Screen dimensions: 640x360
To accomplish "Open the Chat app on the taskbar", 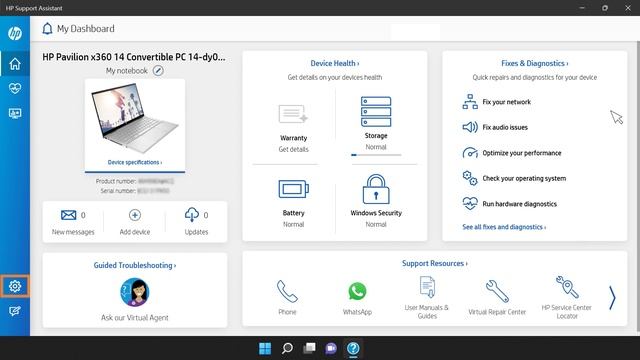I will (x=331, y=348).
